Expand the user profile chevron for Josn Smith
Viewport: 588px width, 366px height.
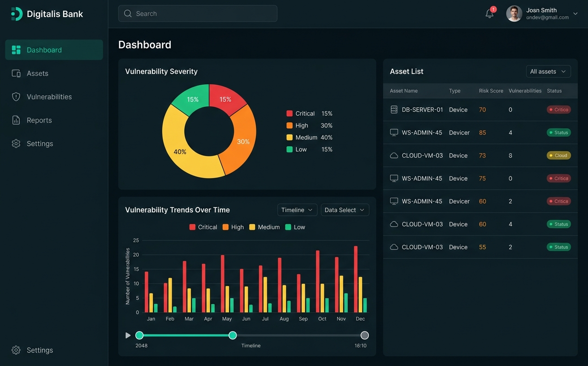575,13
